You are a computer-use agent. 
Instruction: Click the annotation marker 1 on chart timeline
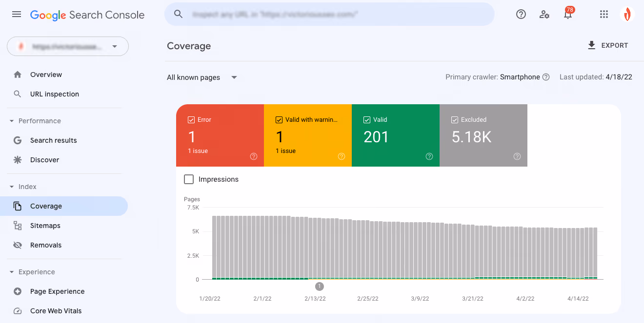(x=320, y=286)
